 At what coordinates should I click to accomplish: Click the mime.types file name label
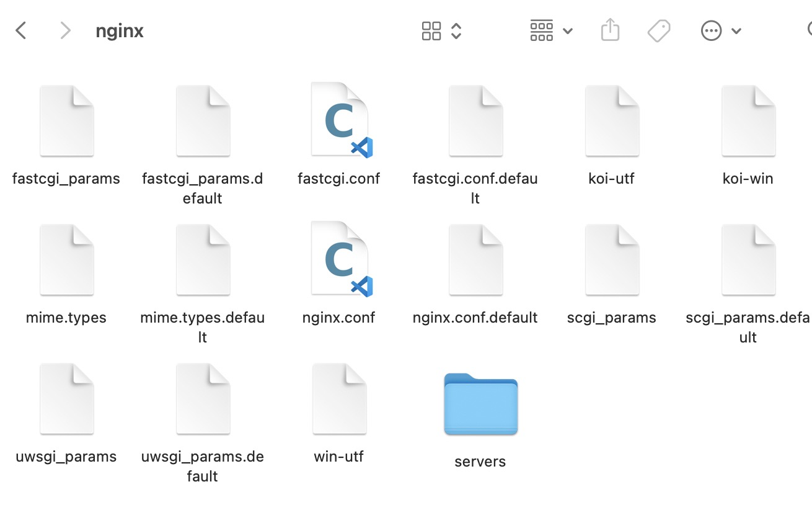point(66,318)
